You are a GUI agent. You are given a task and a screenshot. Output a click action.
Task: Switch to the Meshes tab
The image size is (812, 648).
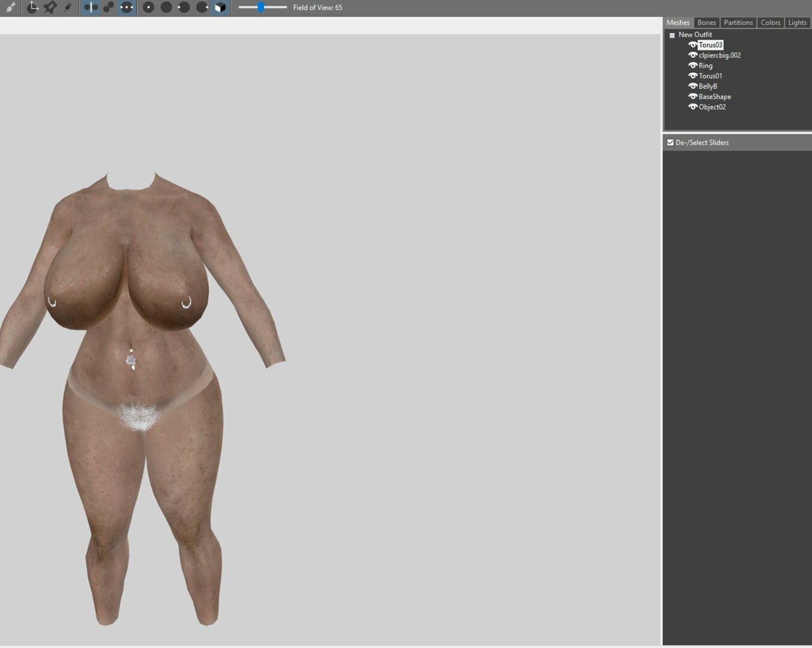(x=678, y=23)
